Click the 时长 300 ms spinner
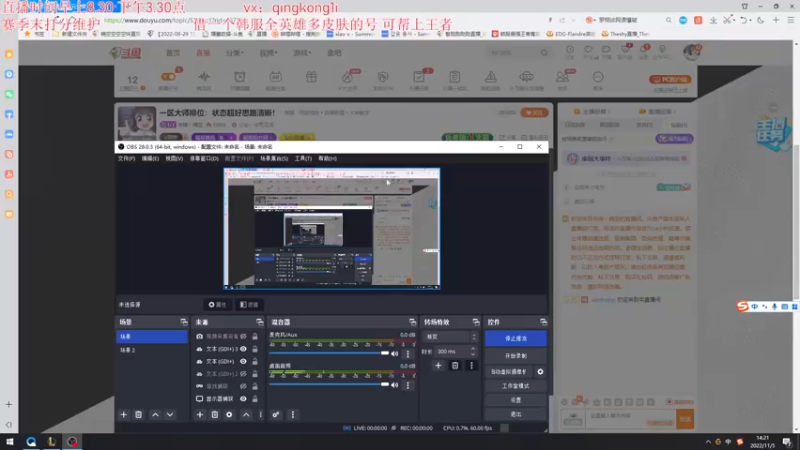The image size is (800, 450). point(456,352)
